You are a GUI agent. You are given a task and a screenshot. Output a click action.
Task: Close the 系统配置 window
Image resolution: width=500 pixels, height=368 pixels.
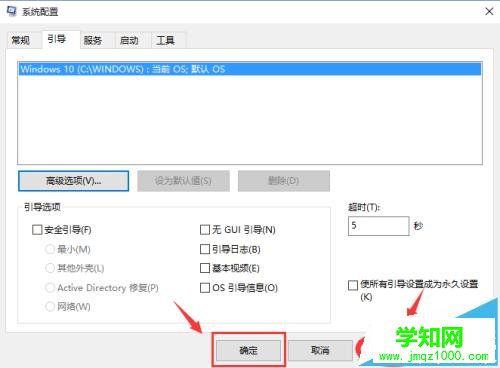coord(489,12)
